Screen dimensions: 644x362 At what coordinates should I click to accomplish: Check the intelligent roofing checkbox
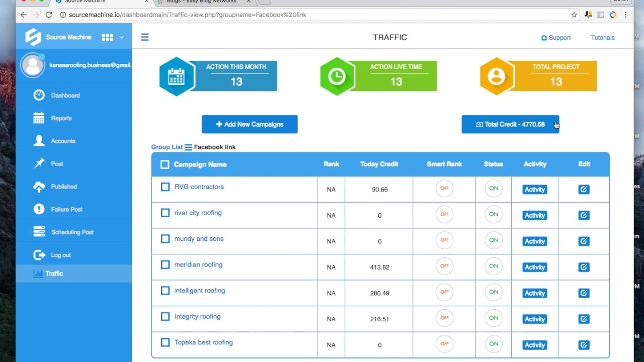(165, 291)
